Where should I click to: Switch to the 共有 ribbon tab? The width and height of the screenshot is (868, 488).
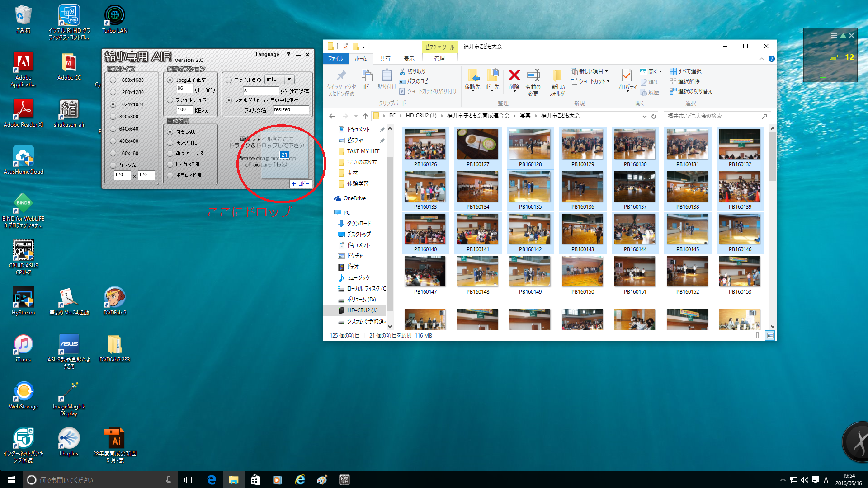coord(385,59)
